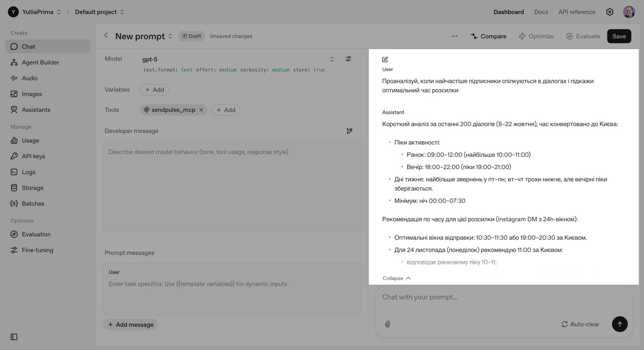Collapse the sidebar panel icon
644x350 pixels.
tap(14, 337)
